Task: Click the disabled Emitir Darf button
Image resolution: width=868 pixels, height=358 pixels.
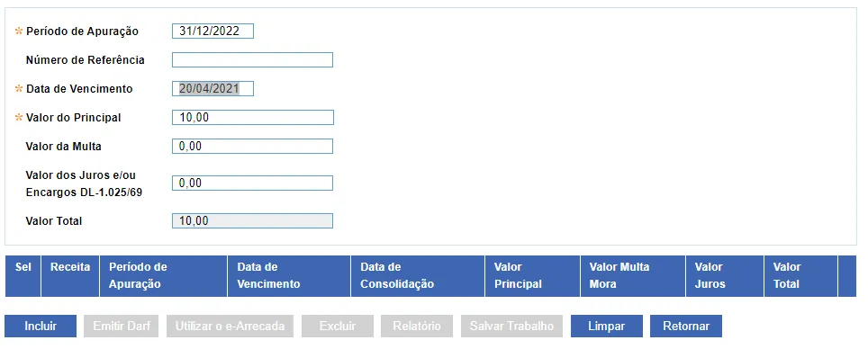Action: 122,326
